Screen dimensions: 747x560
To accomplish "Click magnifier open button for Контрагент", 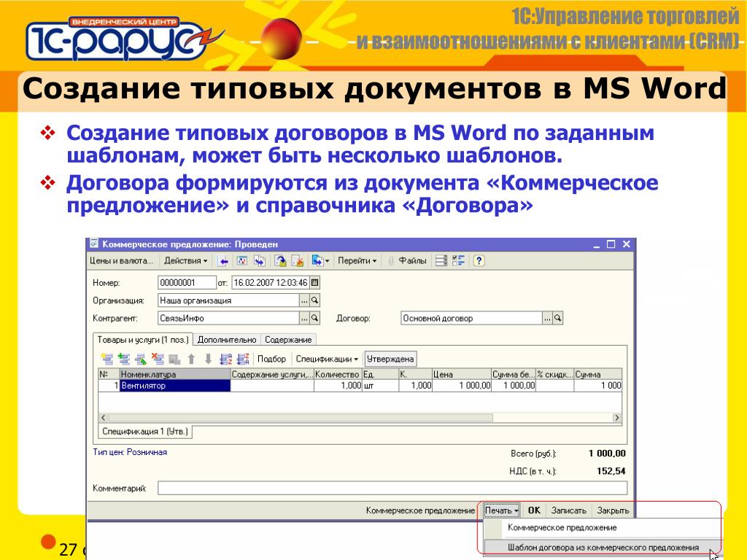I will click(314, 318).
